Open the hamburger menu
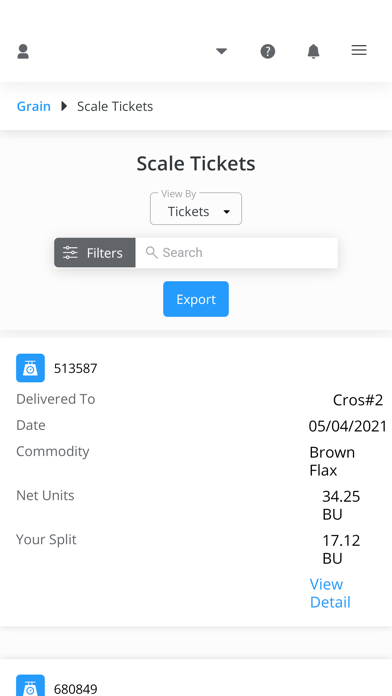The image size is (392, 696). [359, 50]
